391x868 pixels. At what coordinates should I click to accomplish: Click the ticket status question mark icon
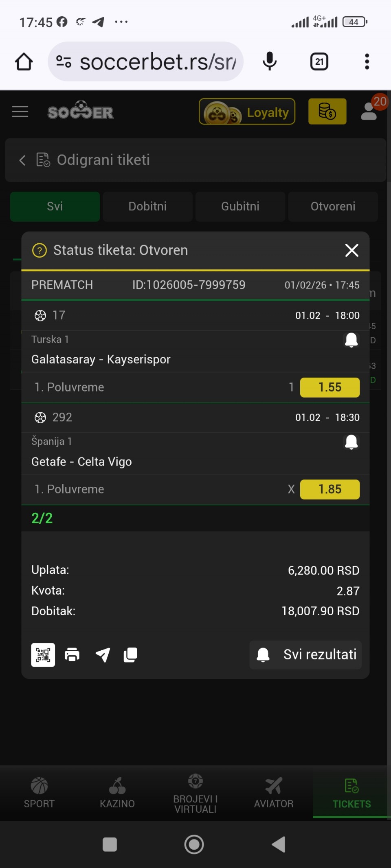tap(40, 250)
